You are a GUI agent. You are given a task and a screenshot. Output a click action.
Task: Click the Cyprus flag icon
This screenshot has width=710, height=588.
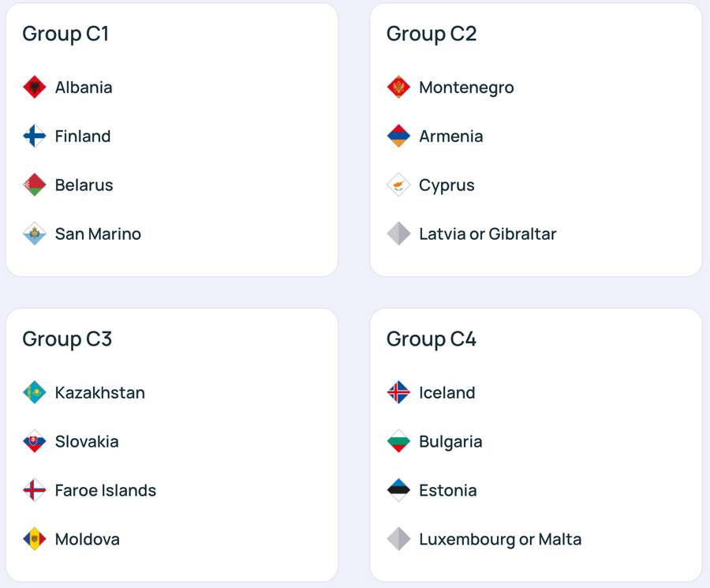398,185
